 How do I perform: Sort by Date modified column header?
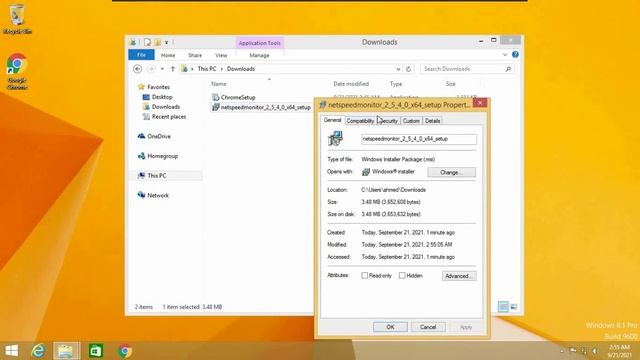(x=351, y=84)
